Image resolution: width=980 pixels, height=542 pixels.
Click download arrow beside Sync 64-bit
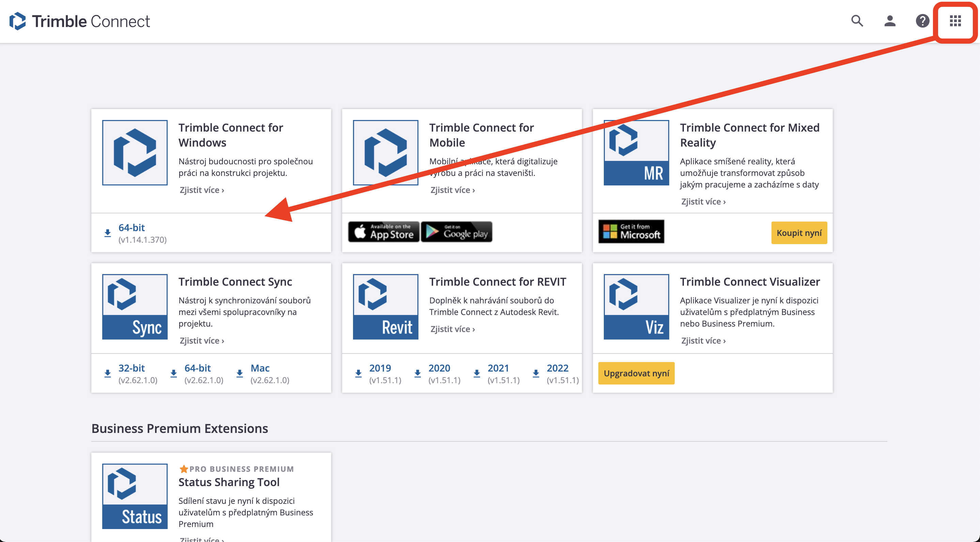(x=173, y=373)
